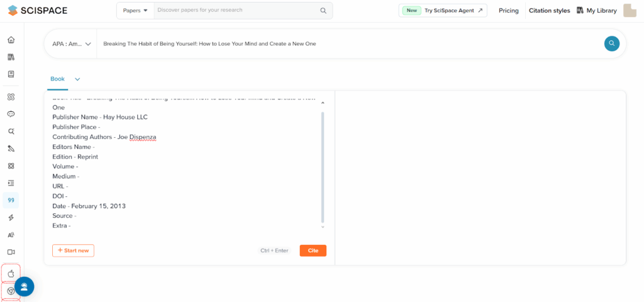Click the SciSpace logo

point(37,10)
